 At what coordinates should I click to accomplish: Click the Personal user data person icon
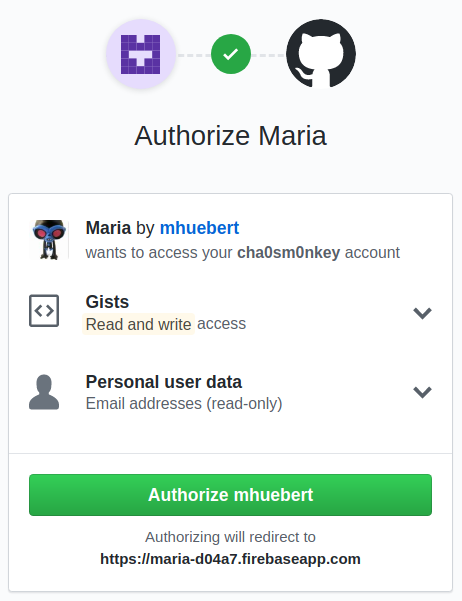click(x=44, y=392)
